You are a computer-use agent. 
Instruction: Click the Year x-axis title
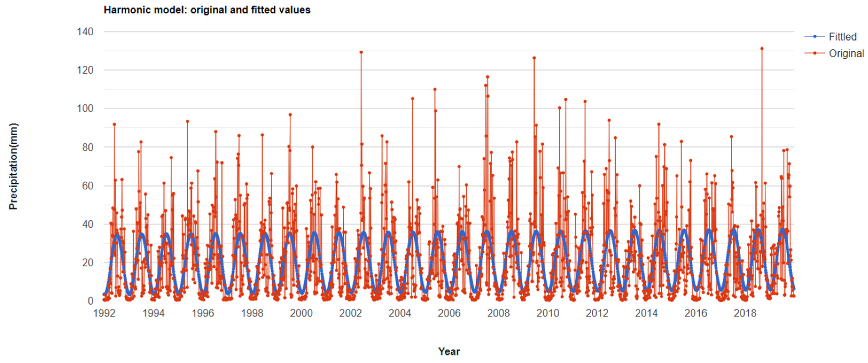pos(449,351)
